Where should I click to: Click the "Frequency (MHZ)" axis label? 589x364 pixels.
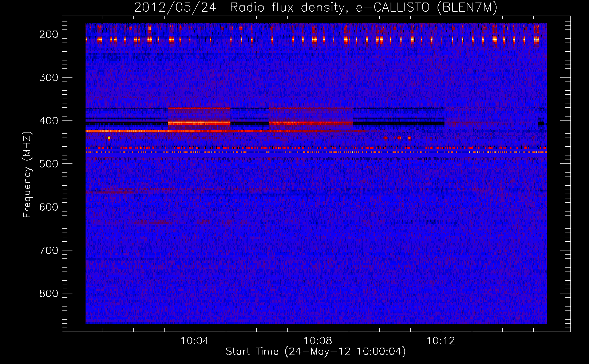click(27, 174)
